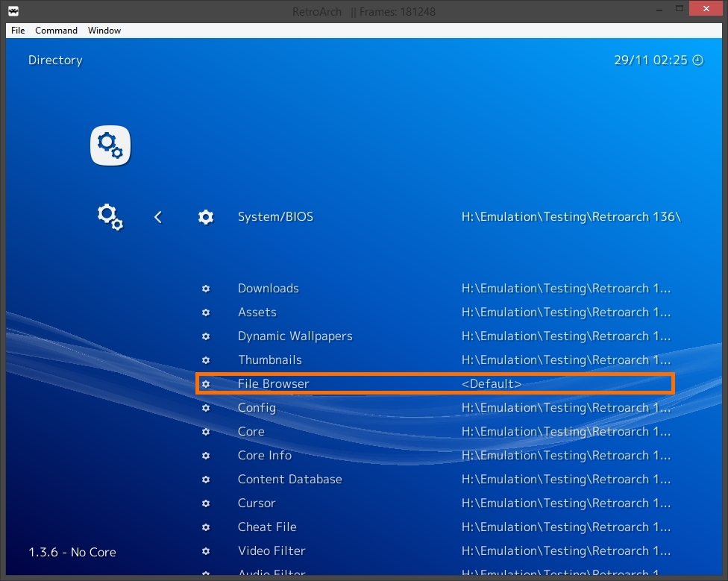This screenshot has height=581, width=728.
Task: Click the gear icon beside Cursor
Action: (206, 503)
